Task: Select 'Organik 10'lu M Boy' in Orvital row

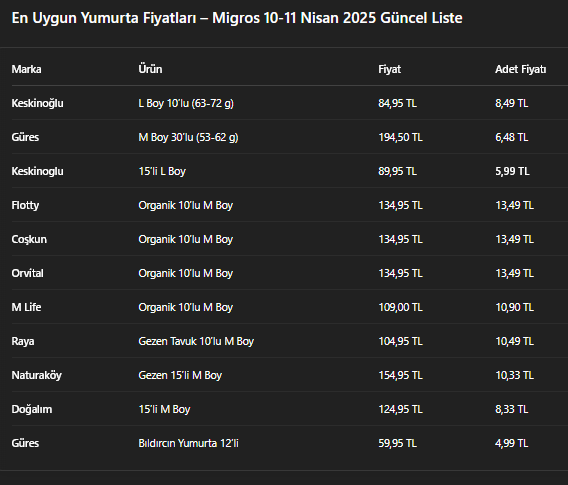Action: (185, 273)
